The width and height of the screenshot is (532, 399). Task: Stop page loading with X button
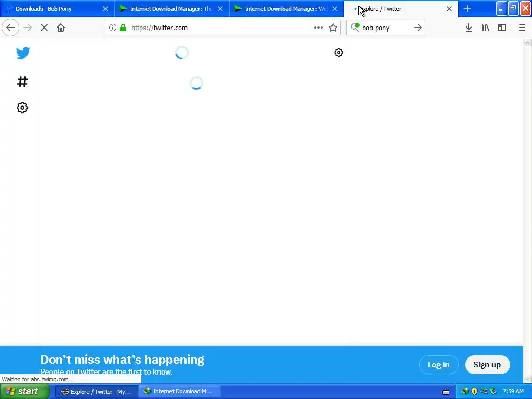click(x=44, y=28)
